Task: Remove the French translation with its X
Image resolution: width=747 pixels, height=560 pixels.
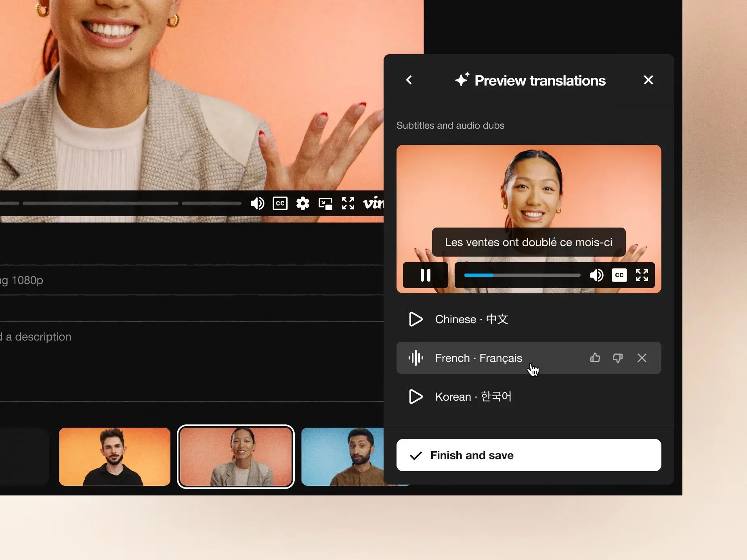Action: point(642,358)
